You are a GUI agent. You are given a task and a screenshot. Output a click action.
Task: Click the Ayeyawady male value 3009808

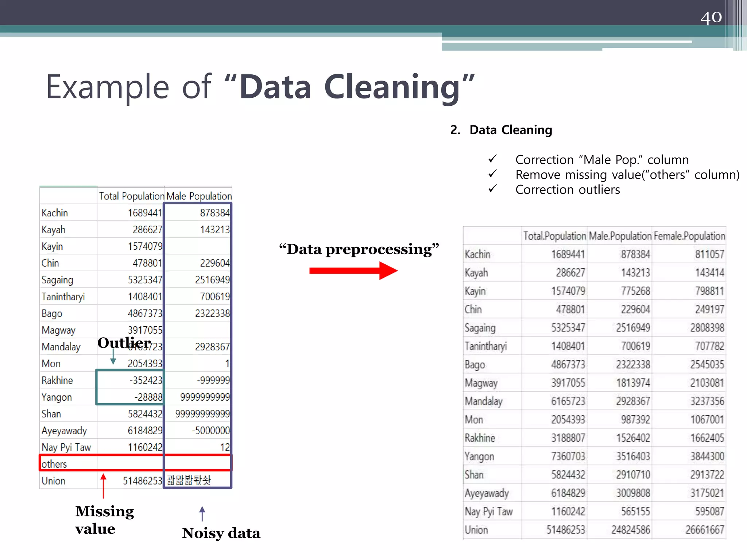pos(633,493)
